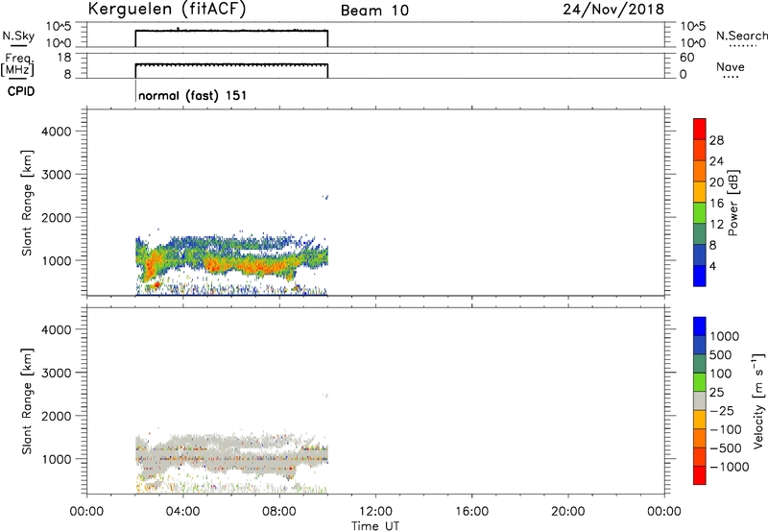Click the '12:00' time axis tick label
This screenshot has width=768, height=532.
tap(375, 512)
